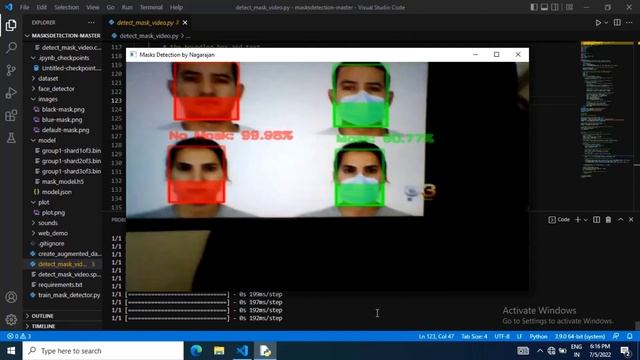640x360 pixels.
Task: Open the Run and Debug view
Action: pos(11,93)
